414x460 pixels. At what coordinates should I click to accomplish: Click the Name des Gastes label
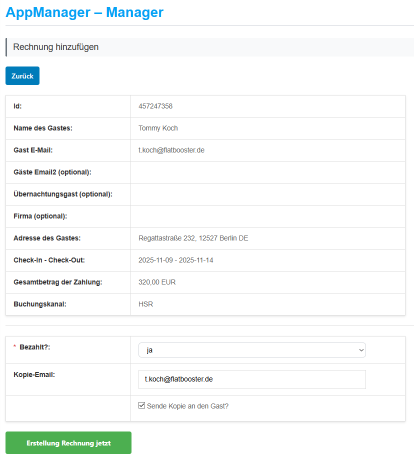(43, 128)
